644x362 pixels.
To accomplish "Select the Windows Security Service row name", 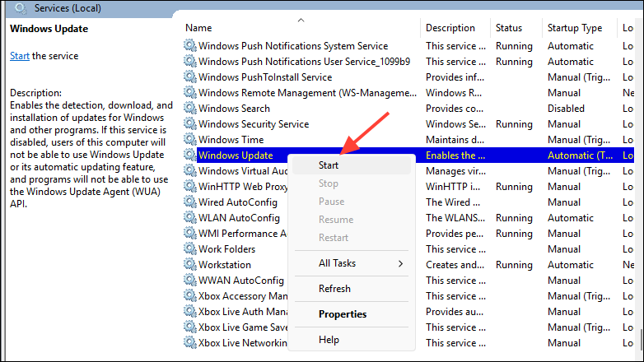I will pyautogui.click(x=254, y=124).
